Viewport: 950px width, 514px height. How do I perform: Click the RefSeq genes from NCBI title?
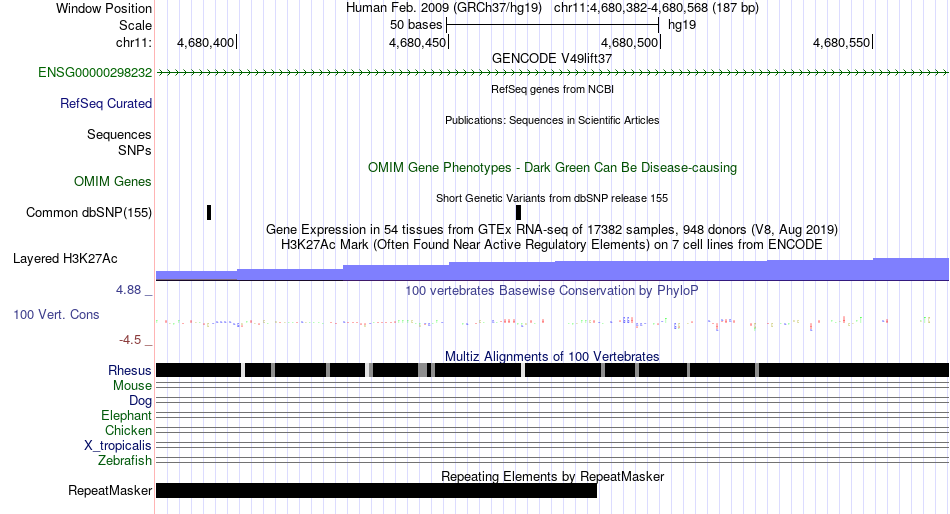click(552, 89)
